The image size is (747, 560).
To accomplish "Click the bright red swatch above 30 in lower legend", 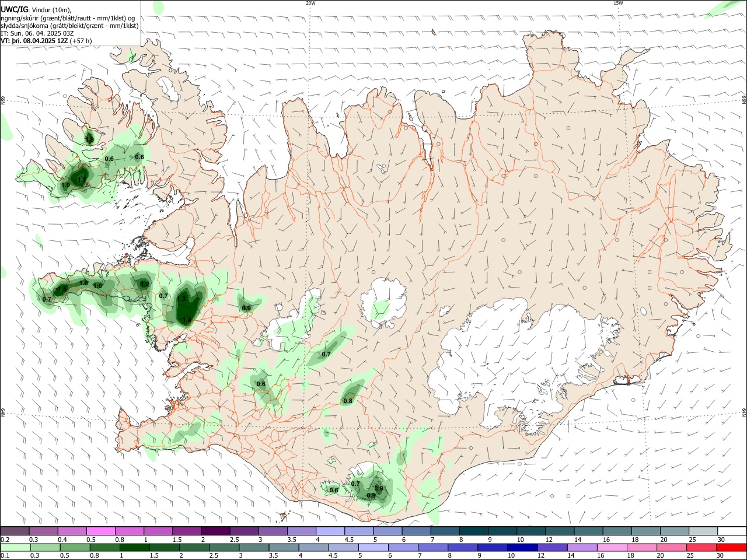I will point(731,547).
